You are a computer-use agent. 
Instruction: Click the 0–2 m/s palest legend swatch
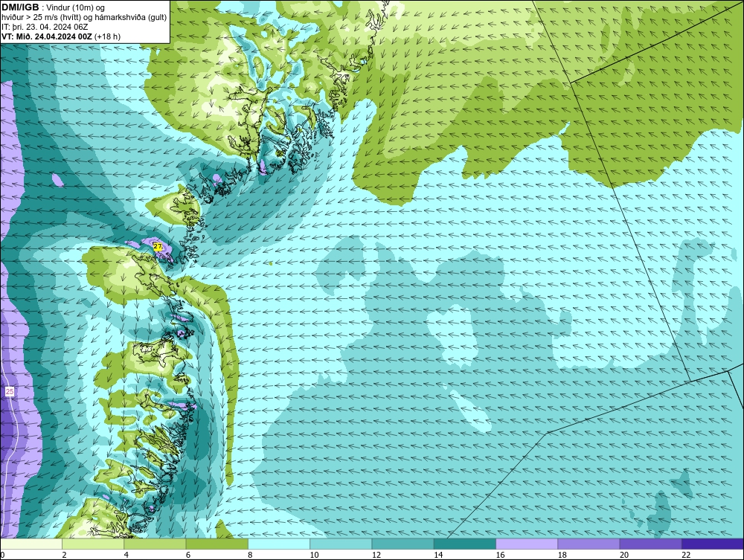[x=31, y=544]
